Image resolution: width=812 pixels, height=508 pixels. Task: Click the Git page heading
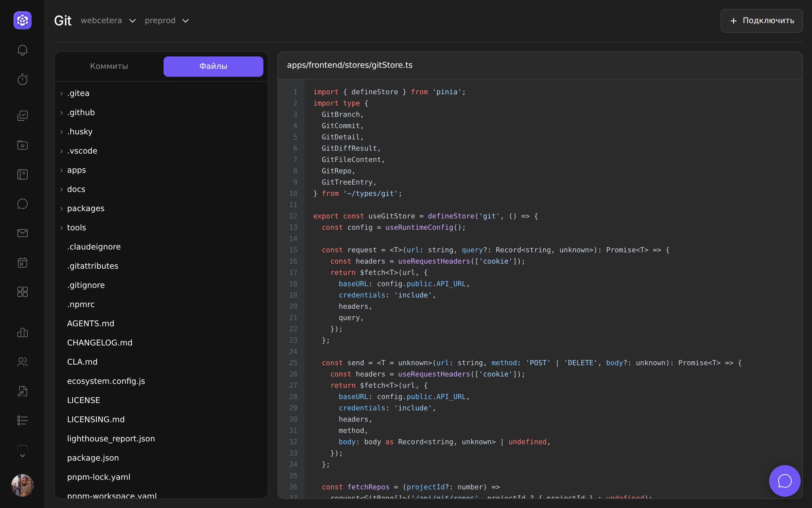(63, 21)
